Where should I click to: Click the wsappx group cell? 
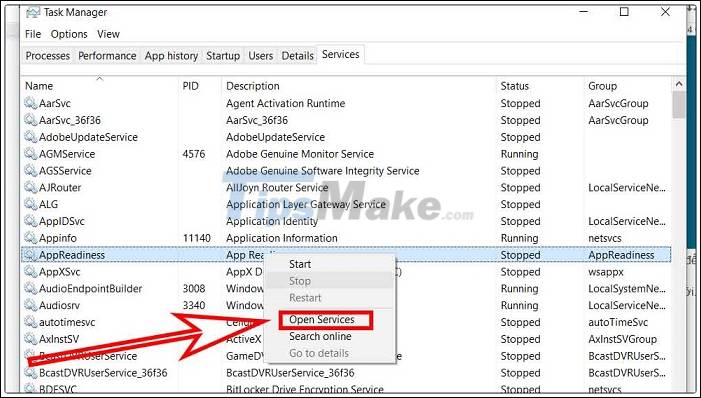coord(606,272)
